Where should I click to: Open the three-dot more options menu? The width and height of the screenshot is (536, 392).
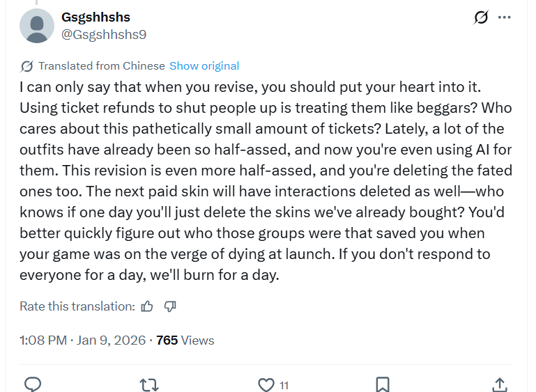click(x=505, y=17)
